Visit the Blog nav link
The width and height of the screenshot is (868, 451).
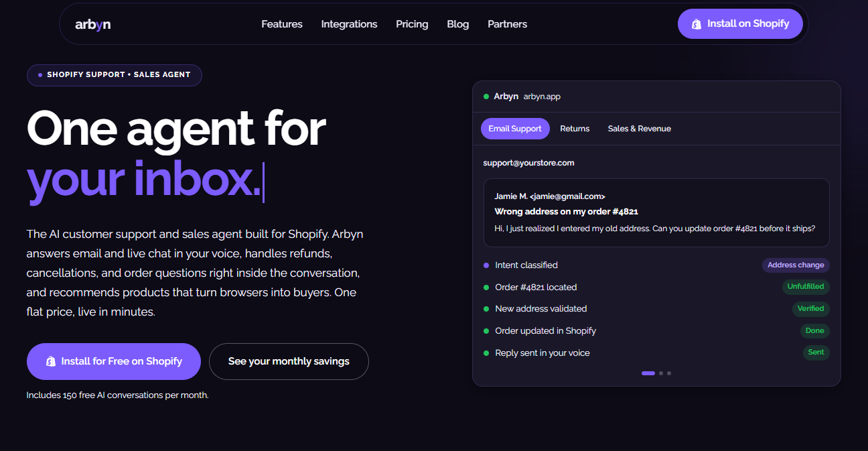coord(458,24)
